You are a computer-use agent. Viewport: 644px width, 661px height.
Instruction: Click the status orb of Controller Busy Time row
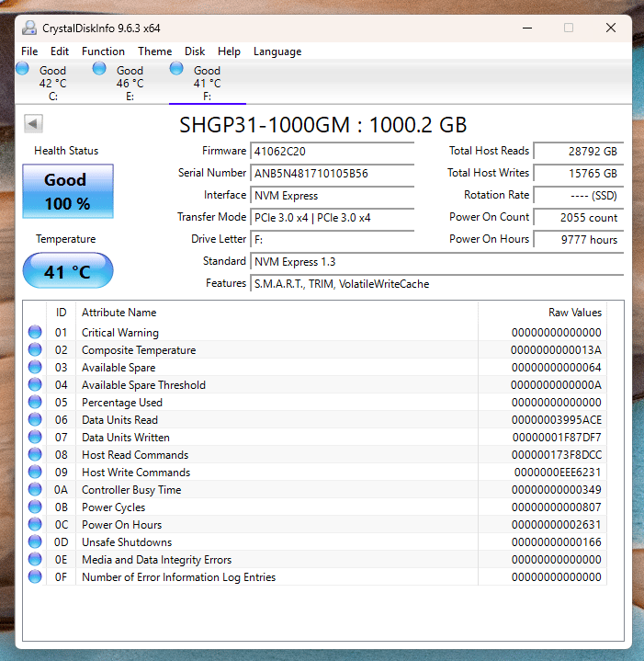click(35, 489)
